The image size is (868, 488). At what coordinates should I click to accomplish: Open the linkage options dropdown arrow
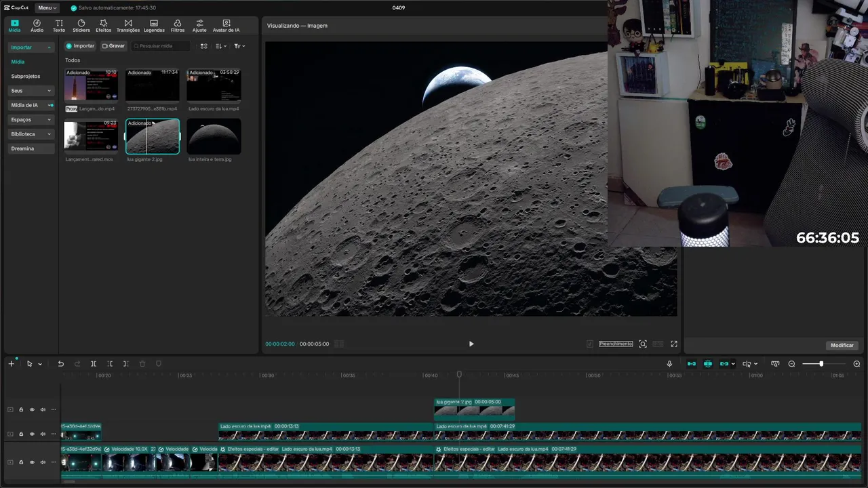733,364
